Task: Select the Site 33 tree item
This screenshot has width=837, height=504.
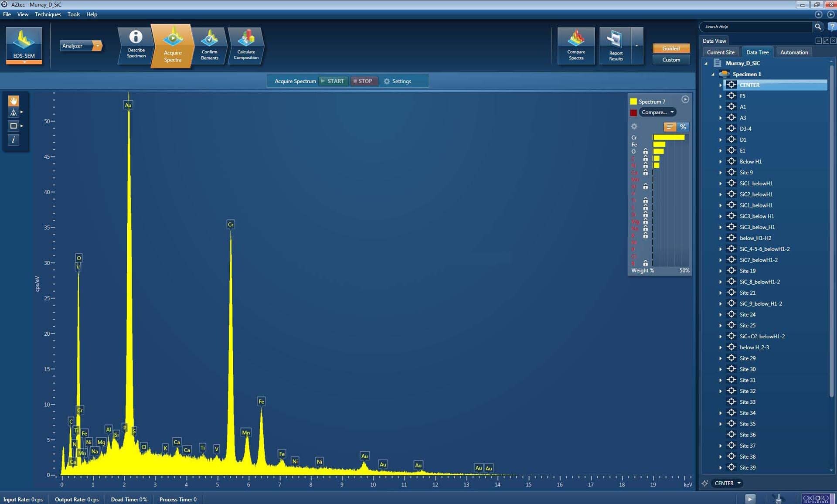Action: click(x=748, y=402)
